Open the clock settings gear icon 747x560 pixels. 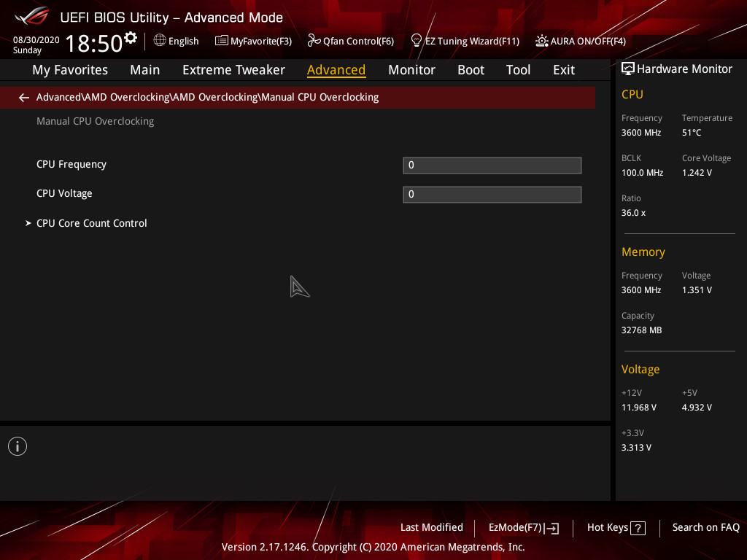point(131,37)
